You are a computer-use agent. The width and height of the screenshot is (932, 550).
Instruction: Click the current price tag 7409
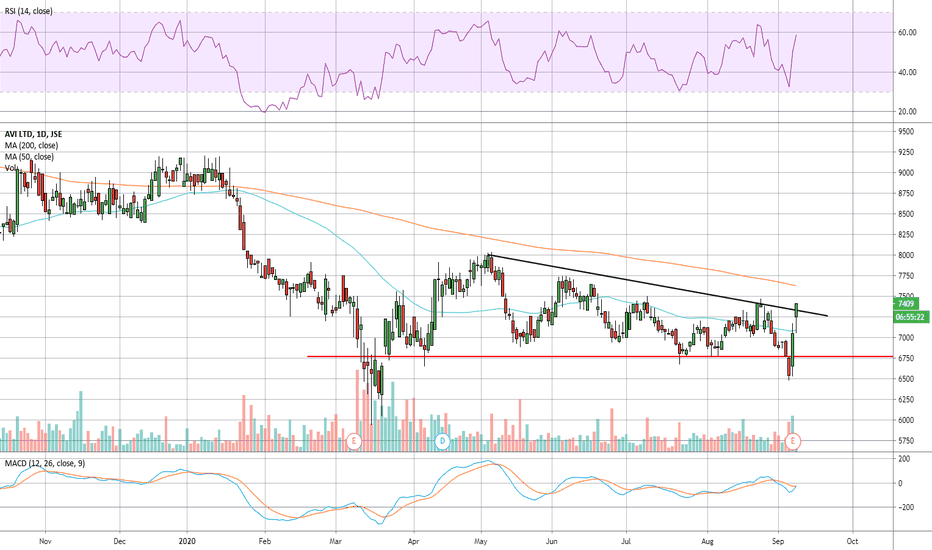[x=906, y=304]
